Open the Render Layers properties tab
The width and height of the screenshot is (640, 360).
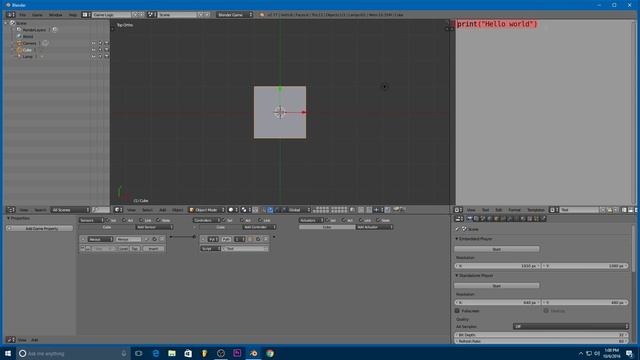tap(476, 219)
